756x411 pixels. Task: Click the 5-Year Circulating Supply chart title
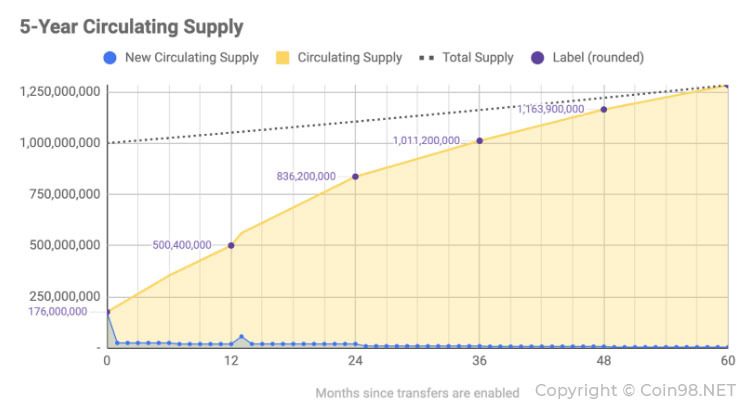tap(131, 27)
